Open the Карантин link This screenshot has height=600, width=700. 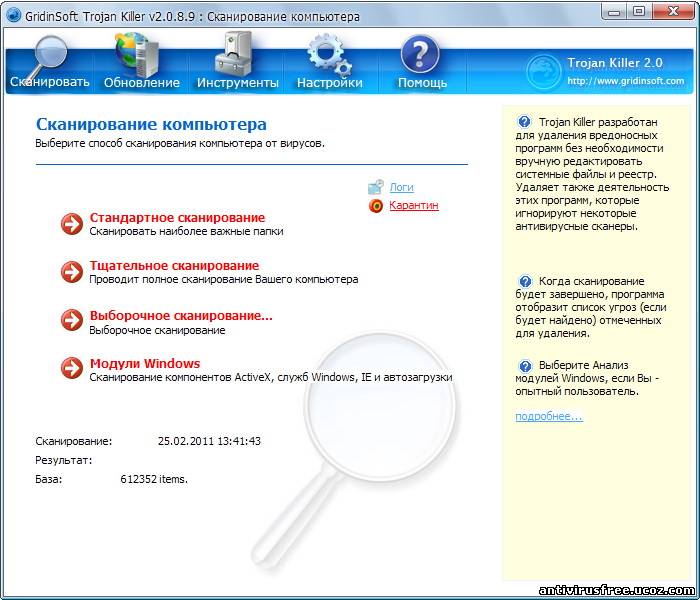(414, 205)
